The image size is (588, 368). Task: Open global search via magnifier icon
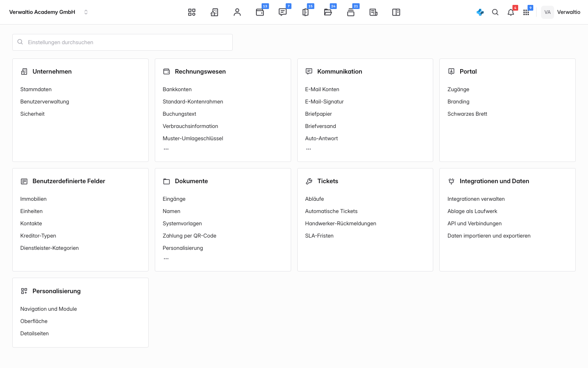tap(495, 12)
